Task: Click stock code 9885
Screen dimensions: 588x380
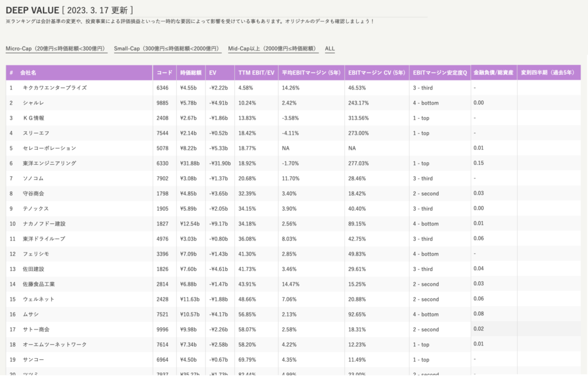Action: click(163, 103)
